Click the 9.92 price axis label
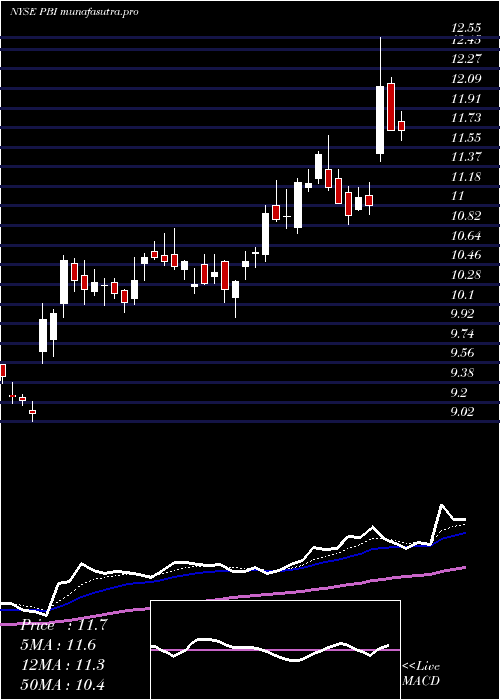The width and height of the screenshot is (500, 700). [x=464, y=313]
